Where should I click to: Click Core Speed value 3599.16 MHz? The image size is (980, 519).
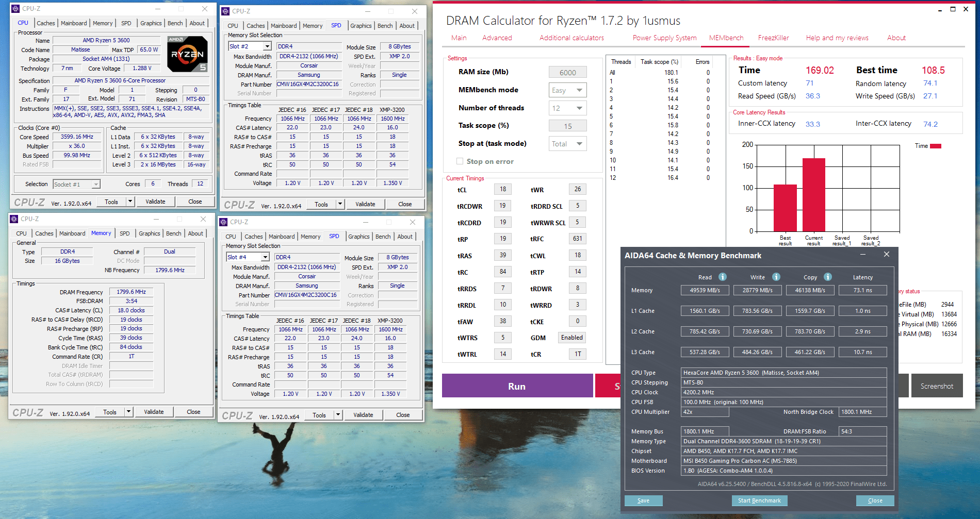(77, 137)
